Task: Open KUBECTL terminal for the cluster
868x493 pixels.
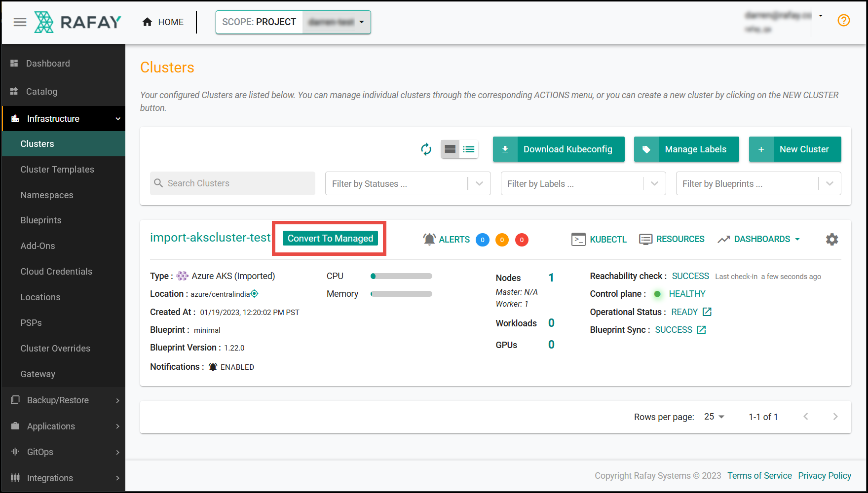Action: (599, 239)
